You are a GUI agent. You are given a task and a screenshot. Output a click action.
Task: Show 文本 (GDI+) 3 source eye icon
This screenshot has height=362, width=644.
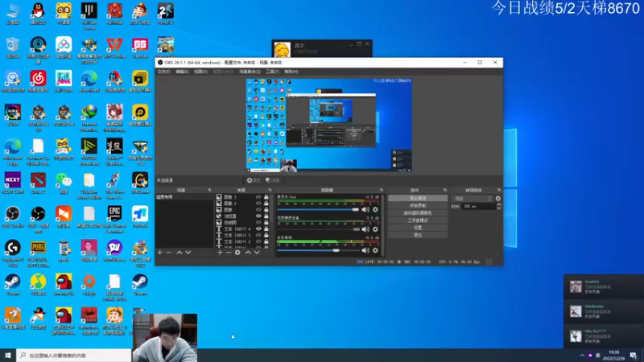pos(258,235)
